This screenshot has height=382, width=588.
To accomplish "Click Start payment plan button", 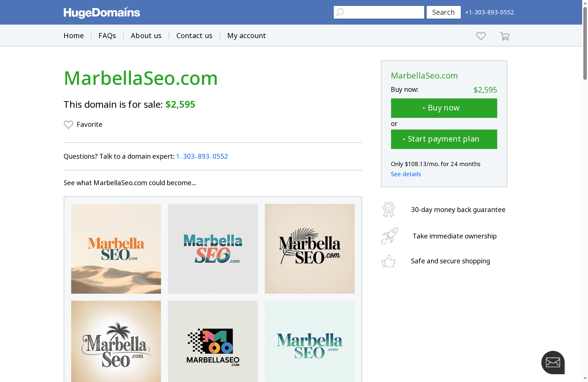I will click(444, 139).
